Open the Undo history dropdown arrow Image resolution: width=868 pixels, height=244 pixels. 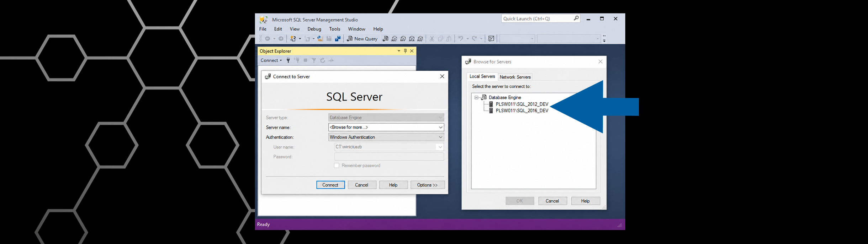point(467,39)
